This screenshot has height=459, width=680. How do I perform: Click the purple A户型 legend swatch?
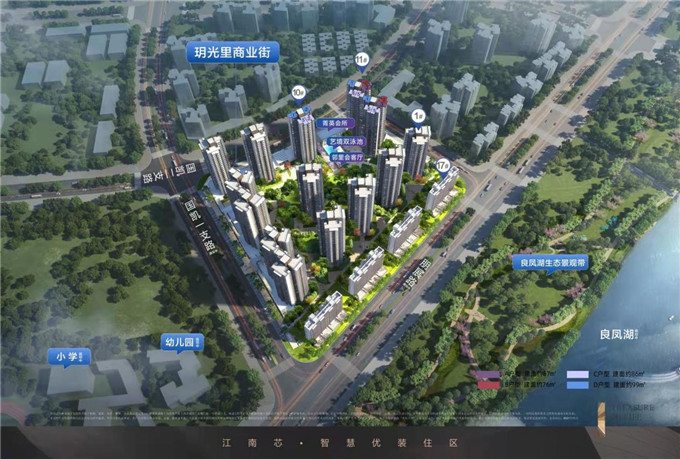pos(488,374)
